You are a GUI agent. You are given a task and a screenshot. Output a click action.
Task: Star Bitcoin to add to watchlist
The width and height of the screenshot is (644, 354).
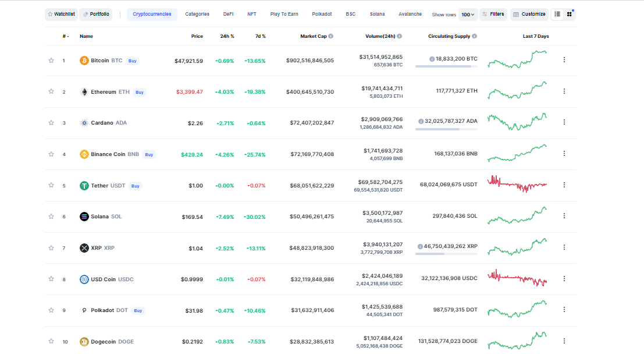pos(51,60)
